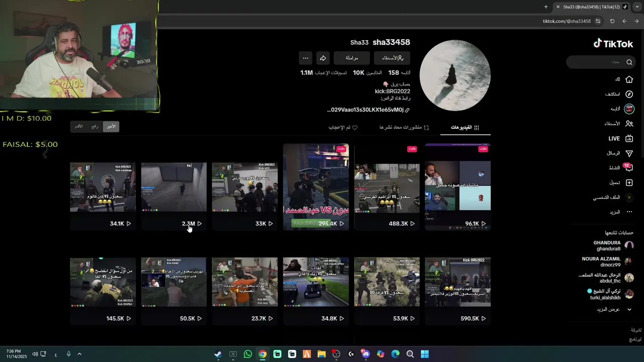Open Steam from the taskbar
The height and width of the screenshot is (362, 644).
(x=218, y=354)
